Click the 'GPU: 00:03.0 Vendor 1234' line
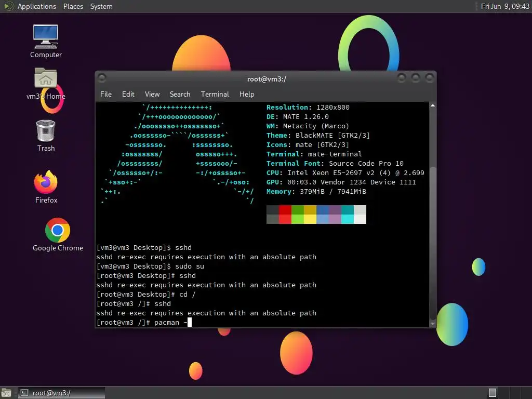The width and height of the screenshot is (532, 399). tap(341, 182)
